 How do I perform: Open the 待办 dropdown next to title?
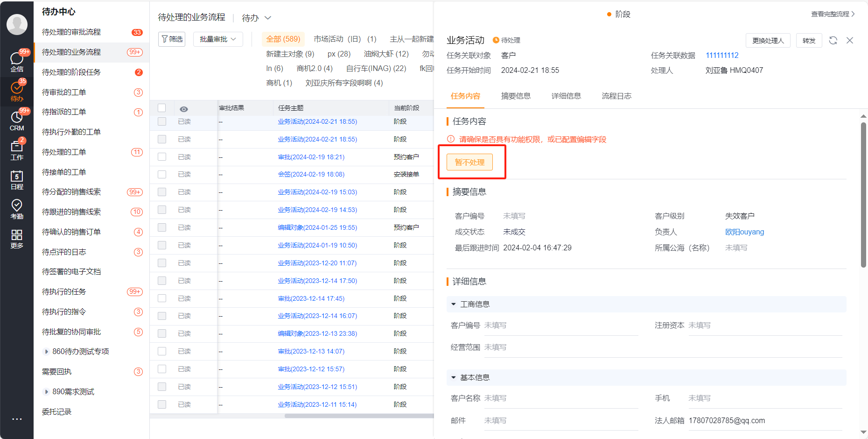[x=256, y=18]
